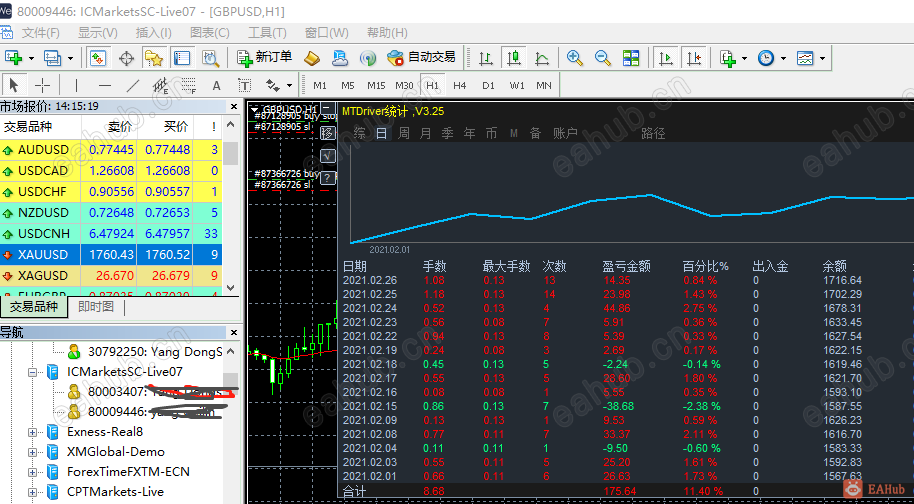This screenshot has height=504, width=914.
Task: Click the signals broadcast icon
Action: 368,58
